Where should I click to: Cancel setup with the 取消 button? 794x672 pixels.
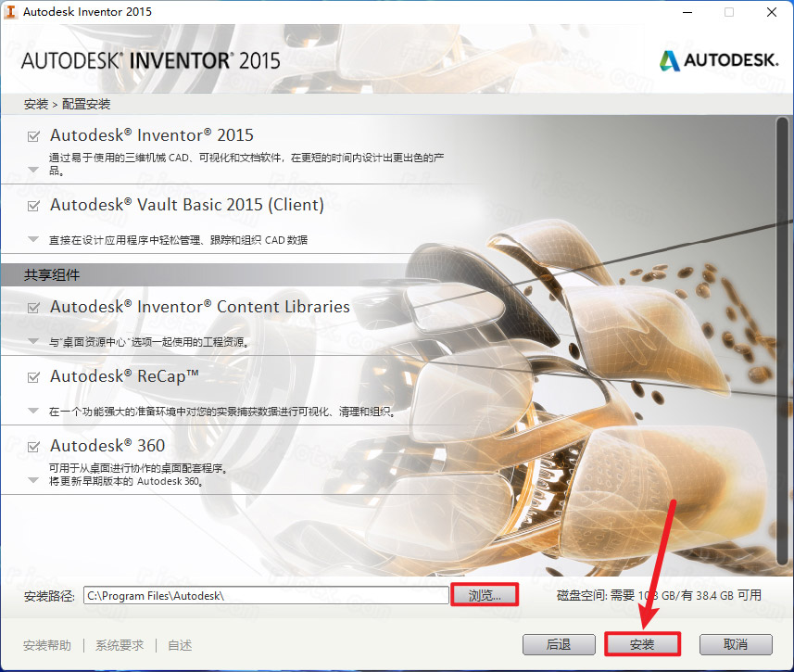(x=736, y=644)
